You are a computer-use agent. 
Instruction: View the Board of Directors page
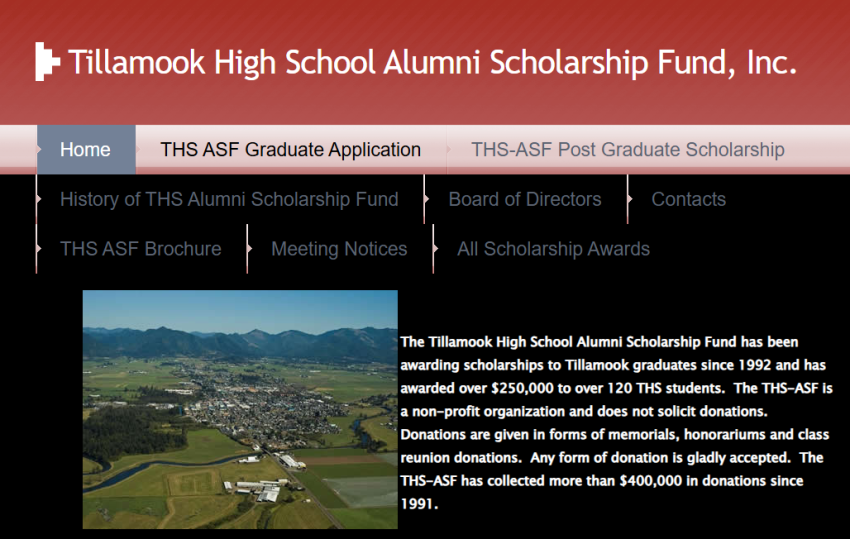(525, 199)
